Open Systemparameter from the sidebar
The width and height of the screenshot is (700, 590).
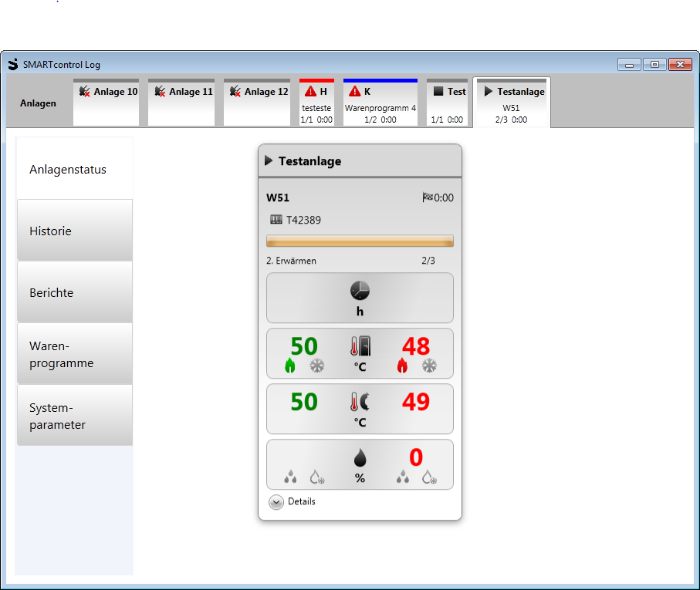coord(75,416)
